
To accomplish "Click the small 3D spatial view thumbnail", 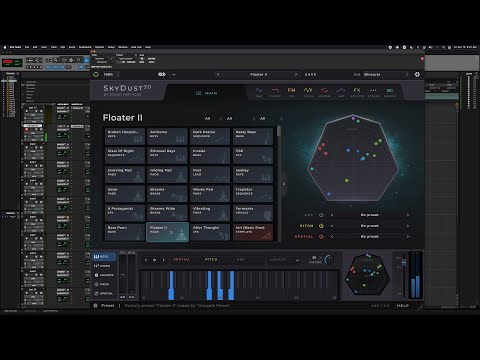I will [367, 274].
